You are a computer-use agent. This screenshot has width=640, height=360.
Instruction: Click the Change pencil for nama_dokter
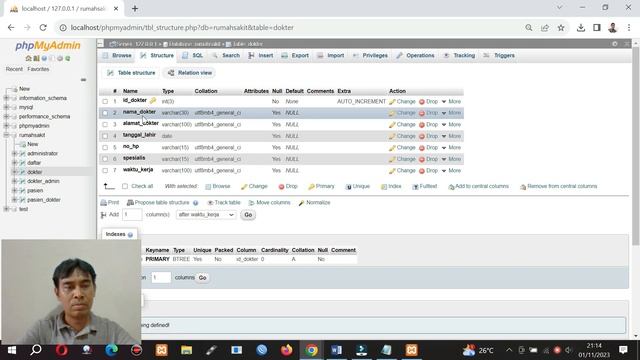click(392, 113)
